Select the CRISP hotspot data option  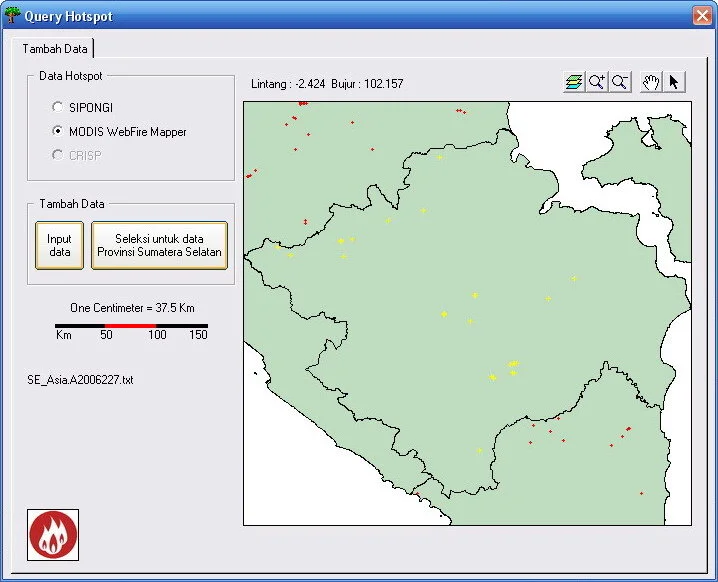pyautogui.click(x=58, y=156)
